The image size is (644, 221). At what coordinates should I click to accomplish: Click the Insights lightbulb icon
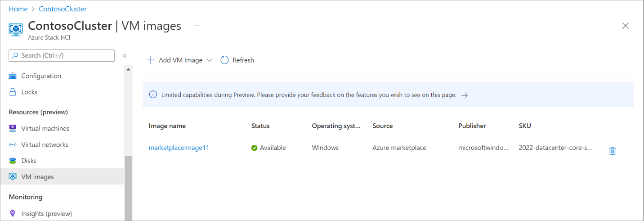13,214
